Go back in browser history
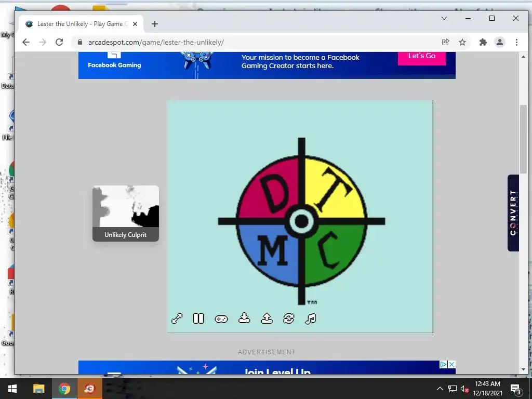532x399 pixels. click(26, 42)
